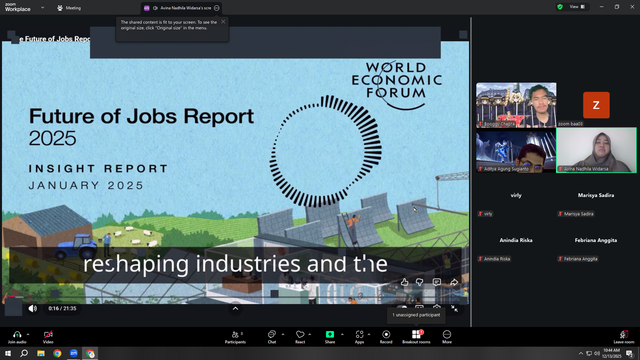The image size is (640, 360).
Task: Expand Share options arrow
Action: click(x=342, y=334)
